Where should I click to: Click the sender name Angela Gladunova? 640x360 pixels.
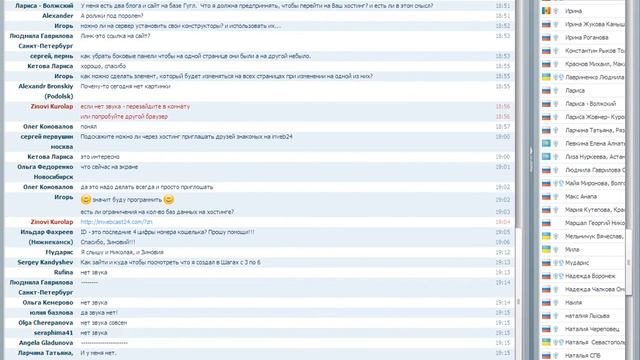(x=46, y=343)
